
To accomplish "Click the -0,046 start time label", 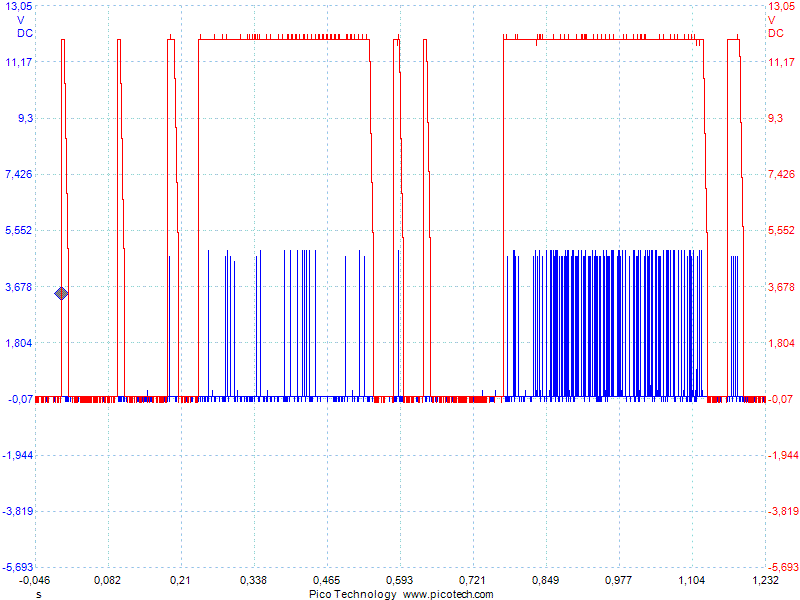I will [34, 580].
